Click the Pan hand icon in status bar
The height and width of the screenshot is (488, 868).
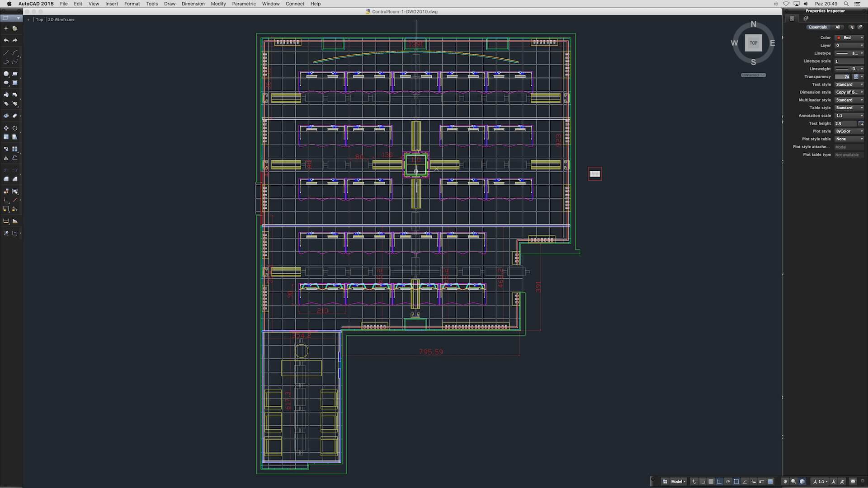(x=785, y=482)
